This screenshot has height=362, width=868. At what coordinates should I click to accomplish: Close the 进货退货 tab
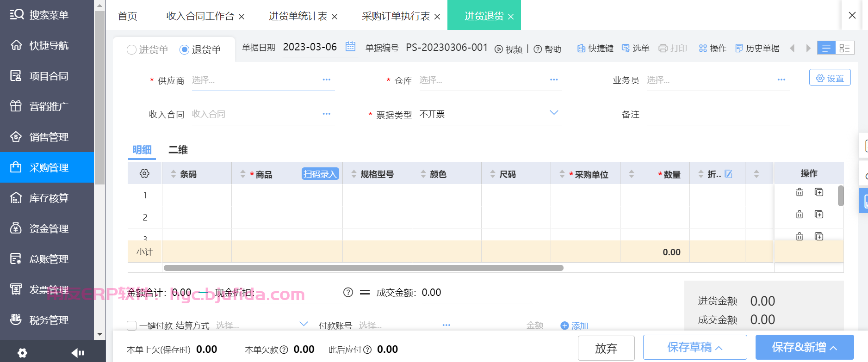511,17
